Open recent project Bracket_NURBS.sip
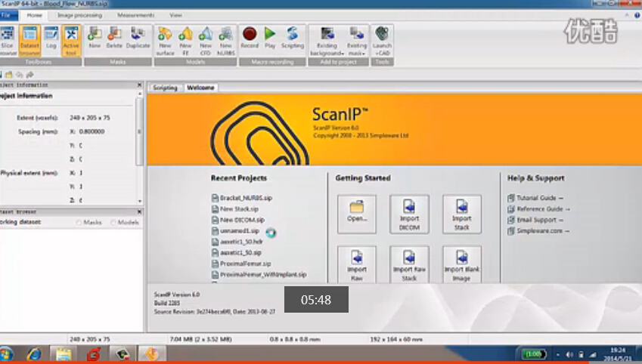 coord(242,198)
